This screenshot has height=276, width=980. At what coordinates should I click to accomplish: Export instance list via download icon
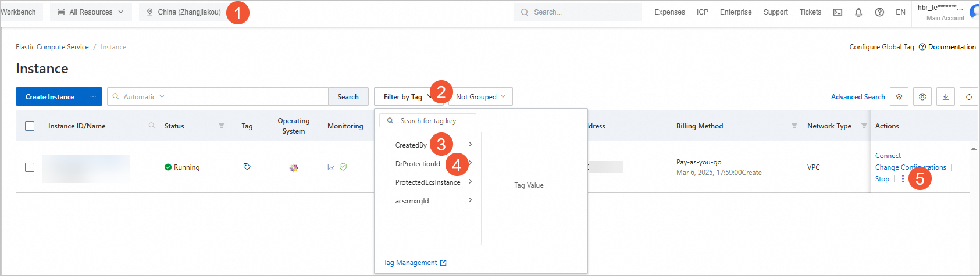[946, 97]
